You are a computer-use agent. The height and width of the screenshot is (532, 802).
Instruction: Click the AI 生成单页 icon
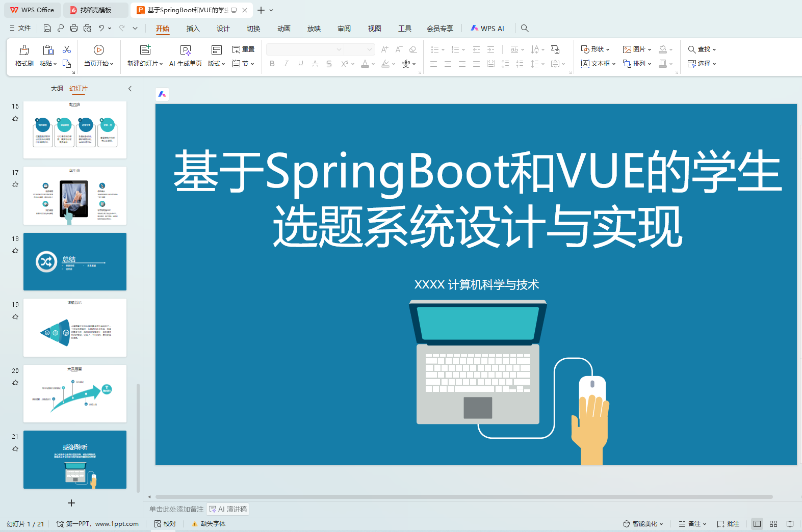[x=186, y=50]
